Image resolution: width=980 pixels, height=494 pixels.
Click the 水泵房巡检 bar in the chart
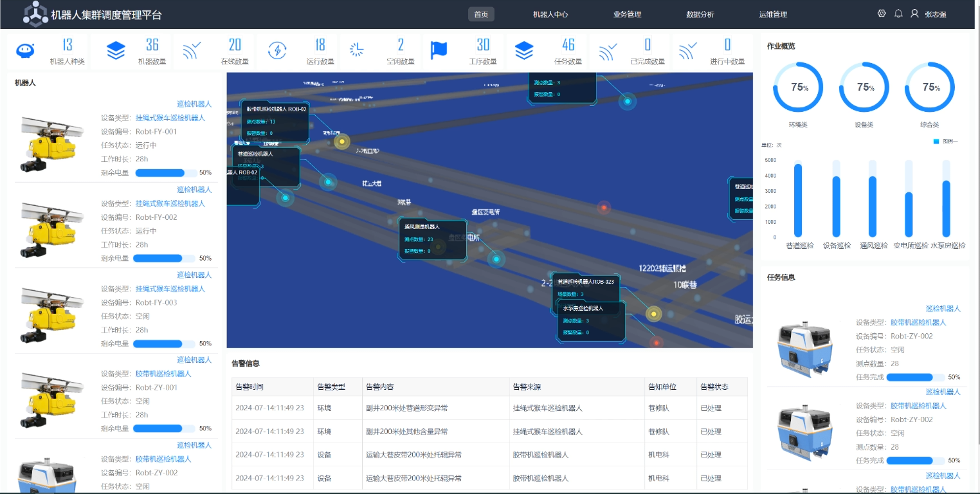coord(946,209)
